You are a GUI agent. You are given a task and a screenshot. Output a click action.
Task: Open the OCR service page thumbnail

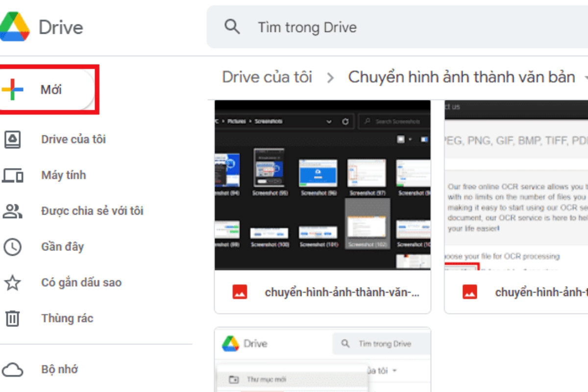click(516, 185)
